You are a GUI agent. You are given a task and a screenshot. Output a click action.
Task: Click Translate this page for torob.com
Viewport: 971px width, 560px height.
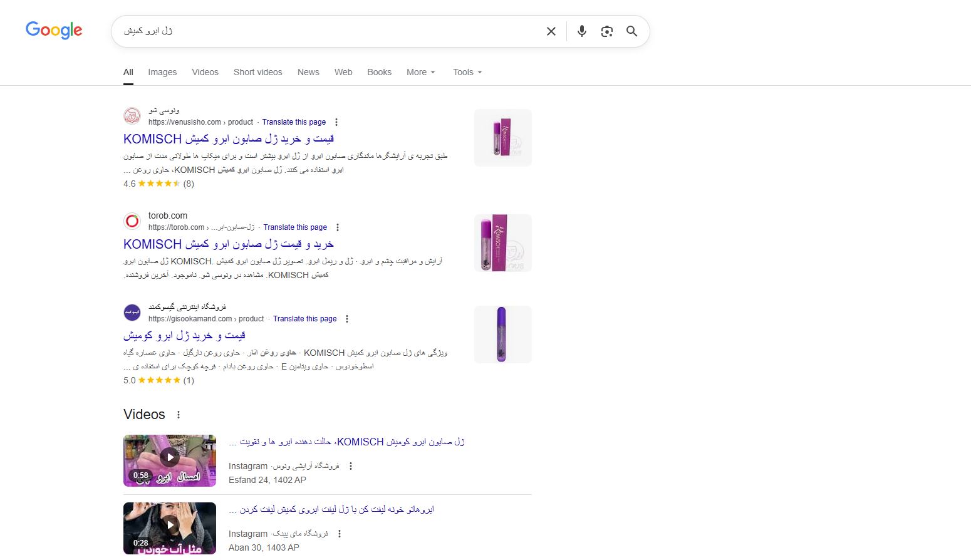click(x=295, y=227)
